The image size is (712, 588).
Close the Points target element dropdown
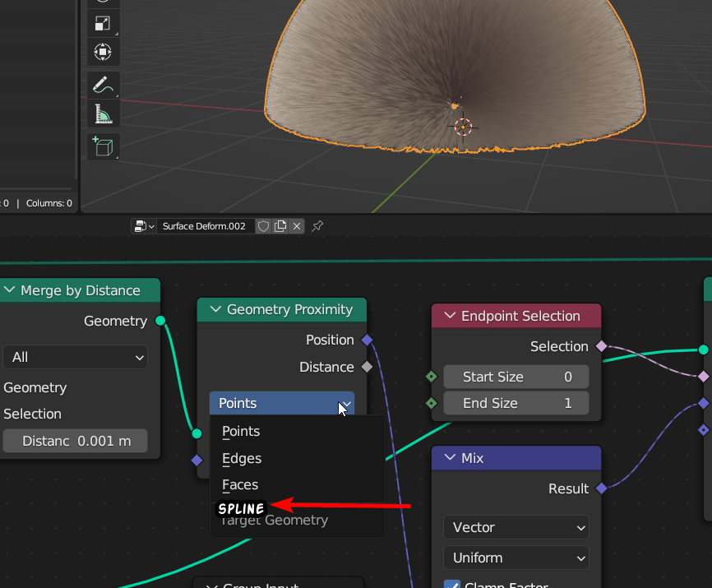(282, 403)
